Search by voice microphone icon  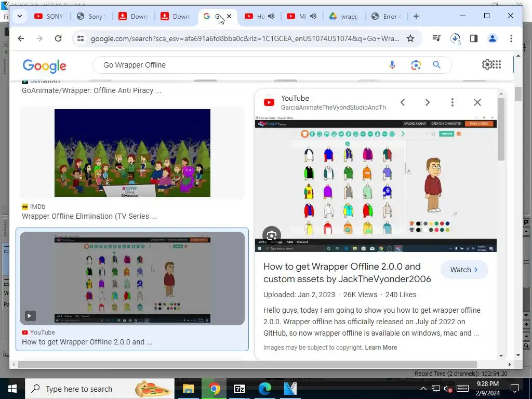coord(392,65)
